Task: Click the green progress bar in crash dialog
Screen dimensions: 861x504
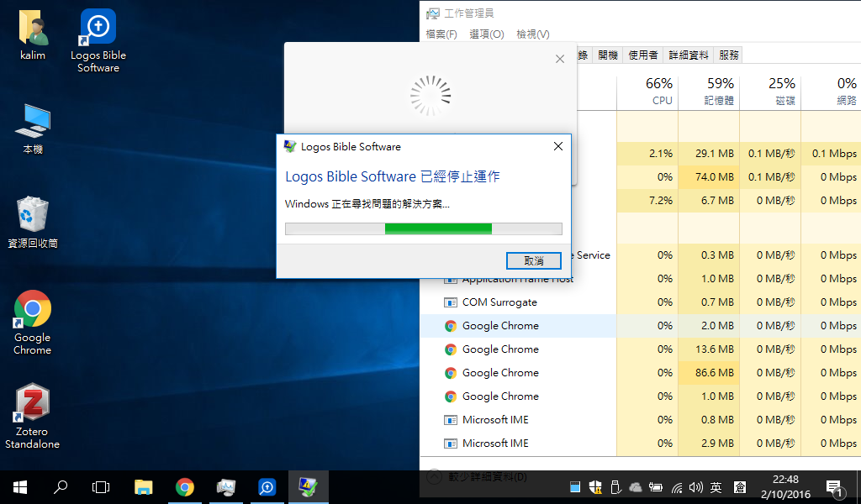Action: 438,228
